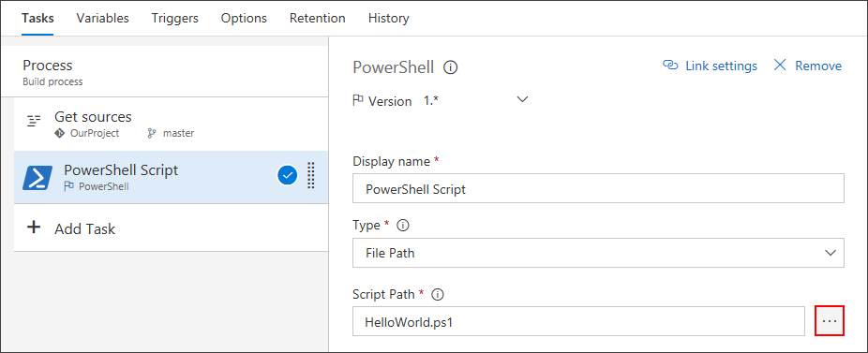The width and height of the screenshot is (868, 353).
Task: Click the Add Task label
Action: pos(84,228)
